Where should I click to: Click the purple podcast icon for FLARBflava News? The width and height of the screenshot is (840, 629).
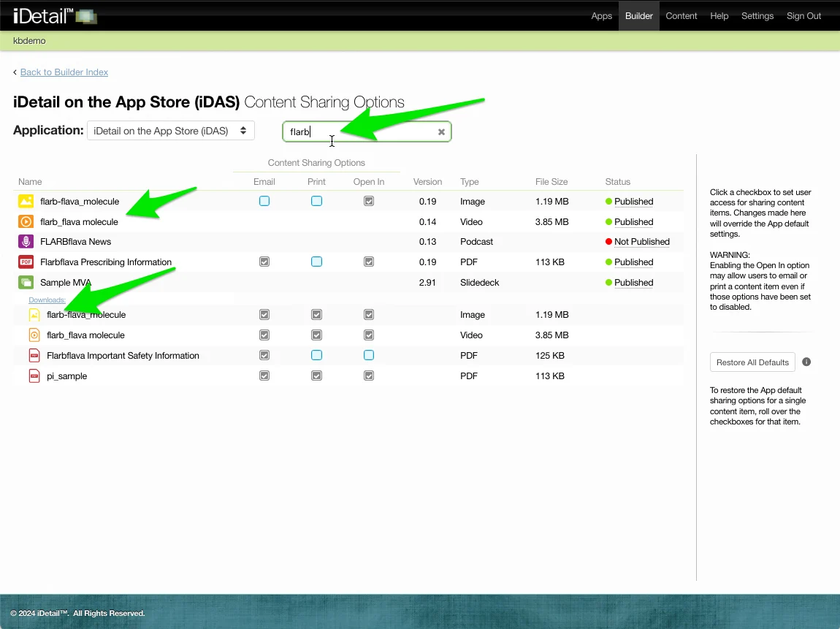26,242
